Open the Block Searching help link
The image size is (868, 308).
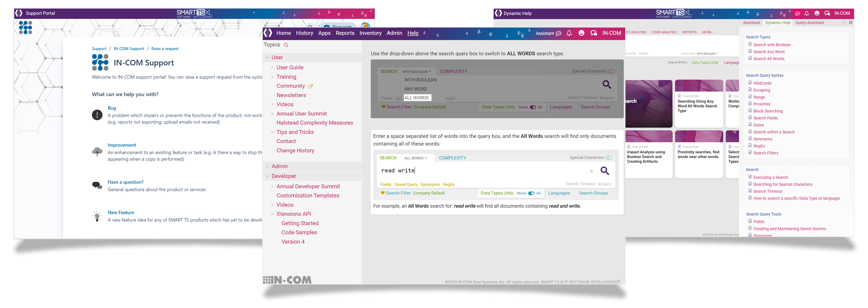click(x=768, y=111)
